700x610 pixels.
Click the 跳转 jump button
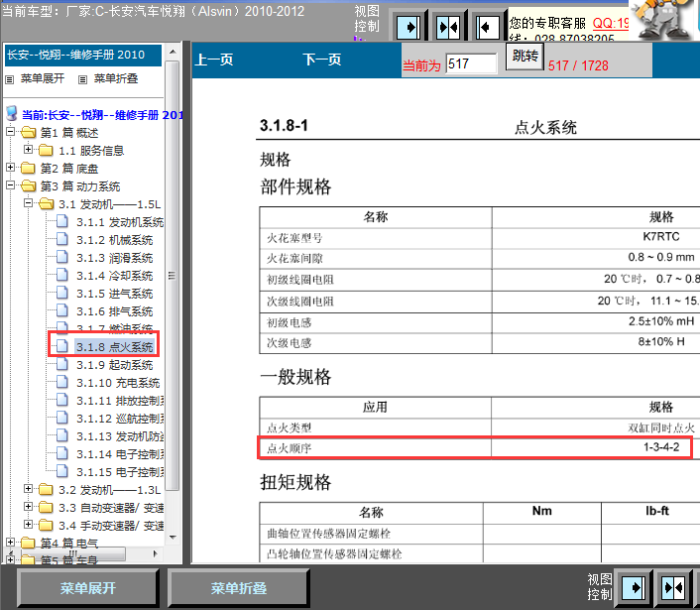point(525,56)
